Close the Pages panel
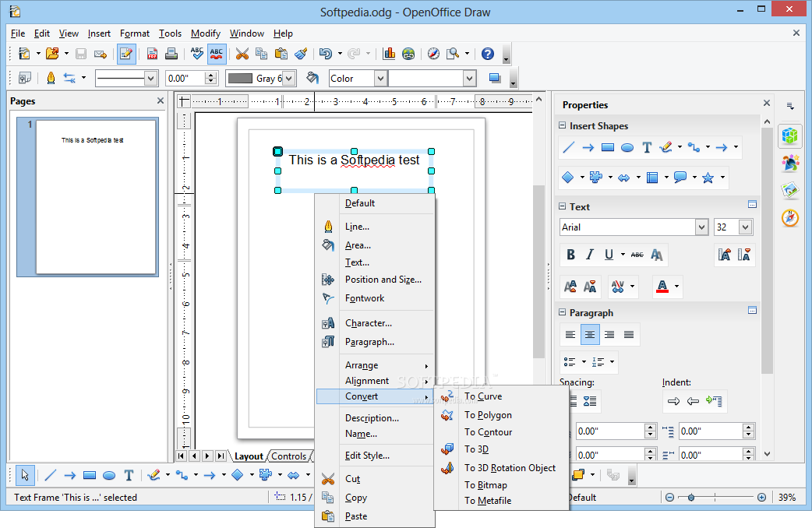Image resolution: width=812 pixels, height=528 pixels. point(161,101)
